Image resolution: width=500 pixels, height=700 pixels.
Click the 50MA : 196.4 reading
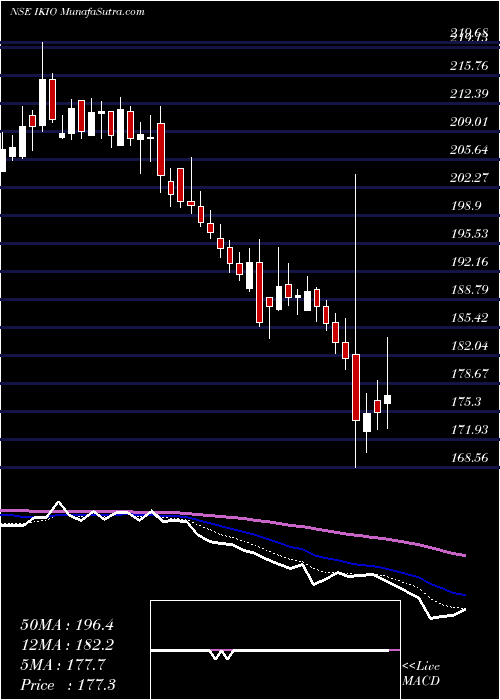click(67, 625)
